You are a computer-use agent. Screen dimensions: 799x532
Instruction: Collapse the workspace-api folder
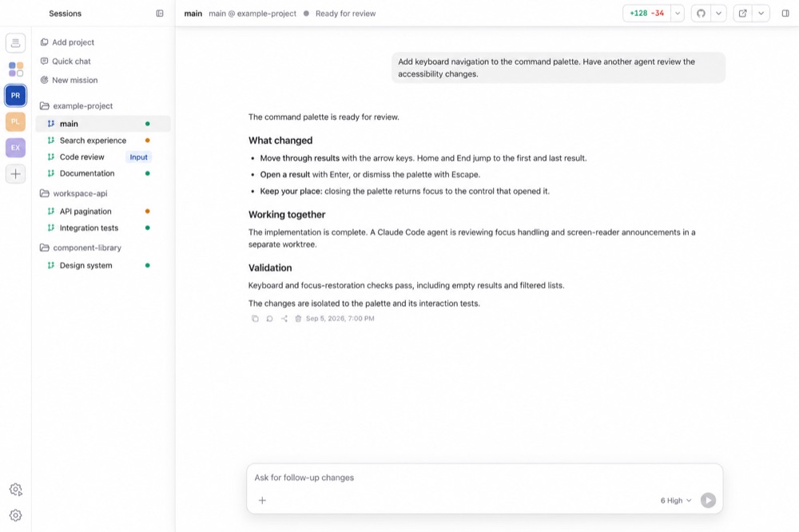[74, 193]
